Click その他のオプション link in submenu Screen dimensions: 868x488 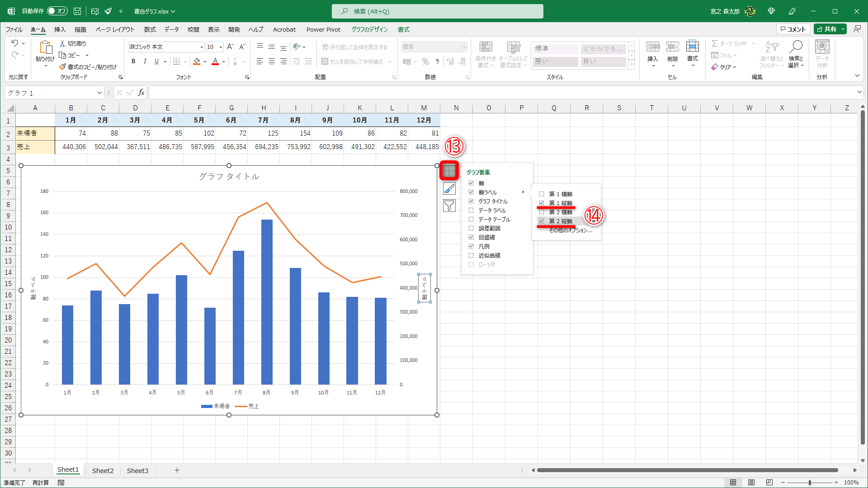[571, 230]
